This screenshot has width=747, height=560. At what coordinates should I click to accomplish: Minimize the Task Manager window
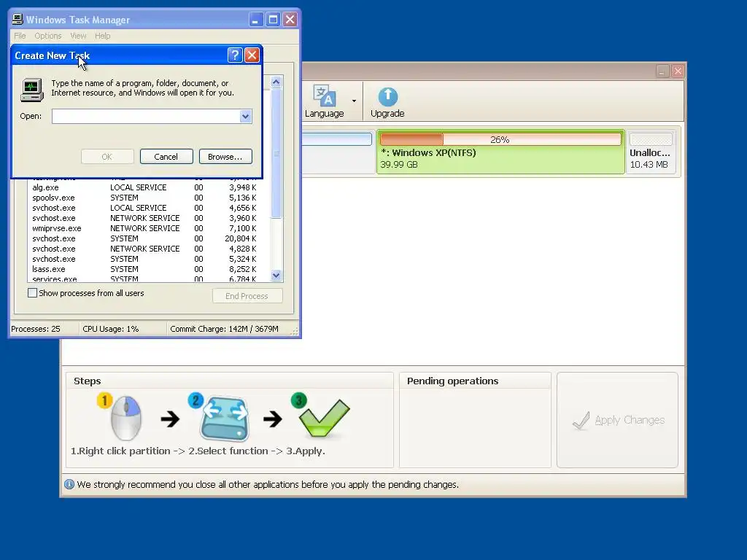256,20
